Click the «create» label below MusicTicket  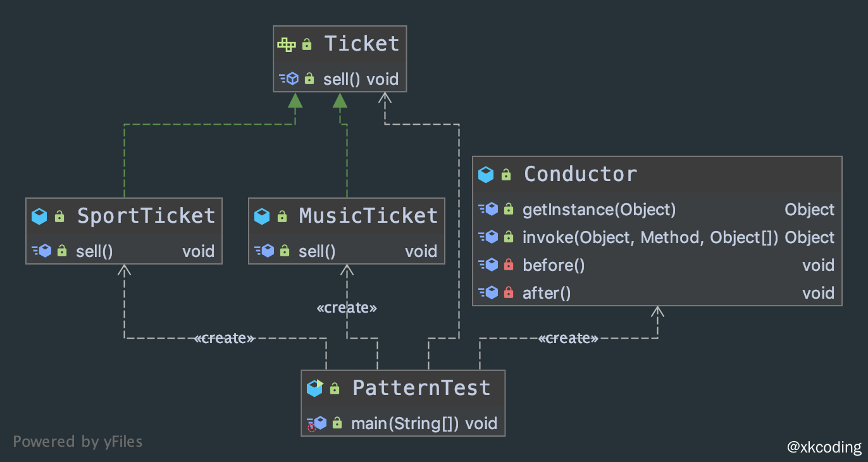347,308
